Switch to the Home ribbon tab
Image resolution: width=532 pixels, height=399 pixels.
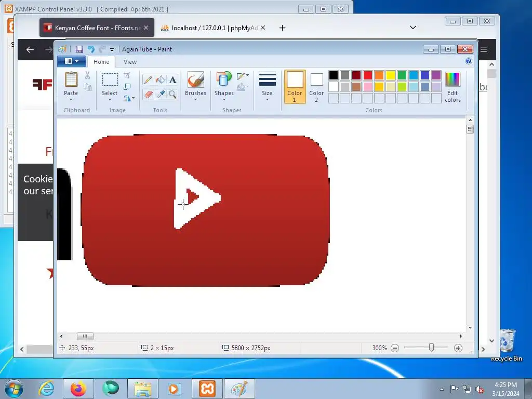point(101,62)
